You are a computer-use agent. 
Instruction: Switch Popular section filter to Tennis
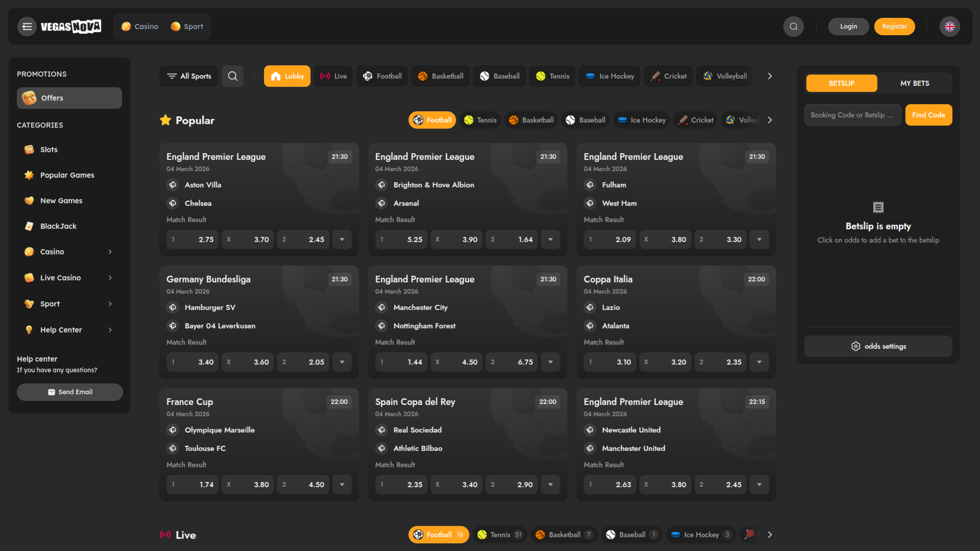coord(479,120)
